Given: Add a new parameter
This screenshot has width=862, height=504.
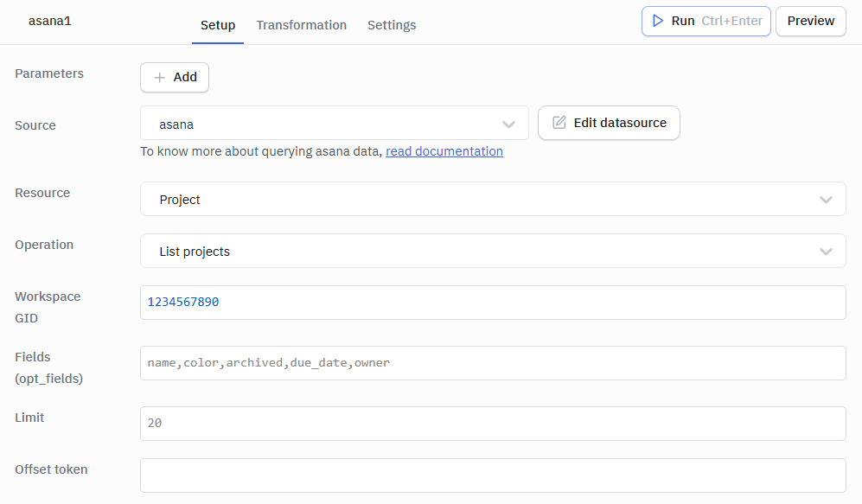Looking at the screenshot, I should pyautogui.click(x=175, y=78).
